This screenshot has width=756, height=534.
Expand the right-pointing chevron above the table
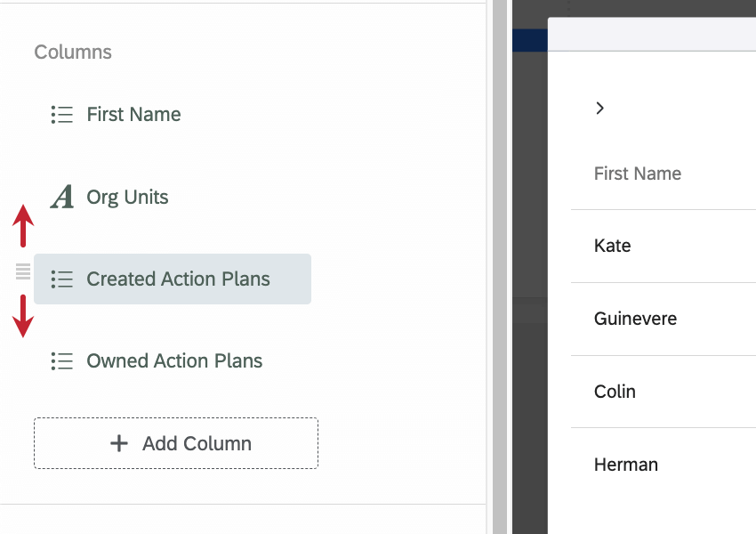tap(600, 108)
